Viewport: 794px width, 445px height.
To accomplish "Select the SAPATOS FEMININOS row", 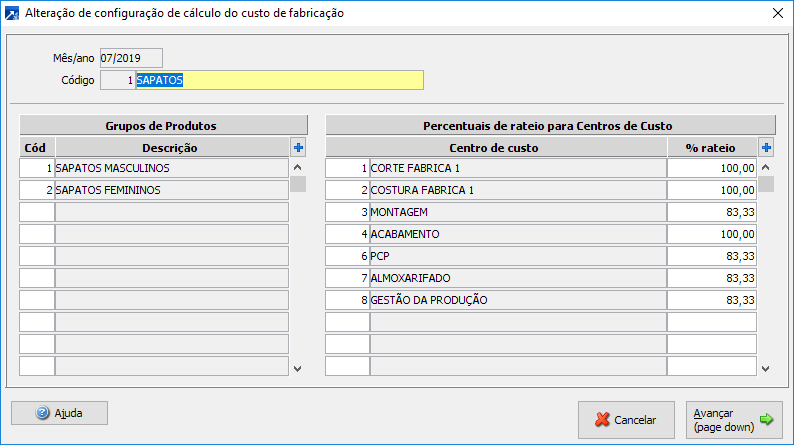I will [x=171, y=190].
